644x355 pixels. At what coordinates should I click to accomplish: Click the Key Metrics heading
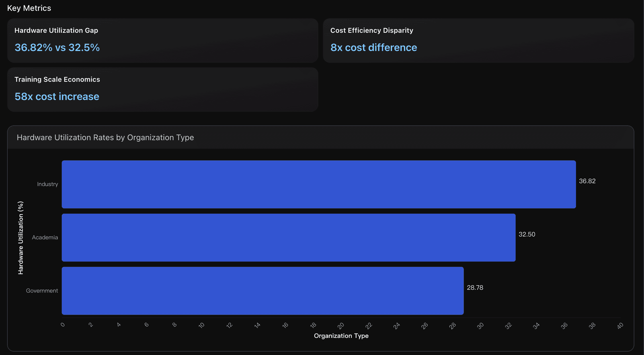click(x=29, y=8)
